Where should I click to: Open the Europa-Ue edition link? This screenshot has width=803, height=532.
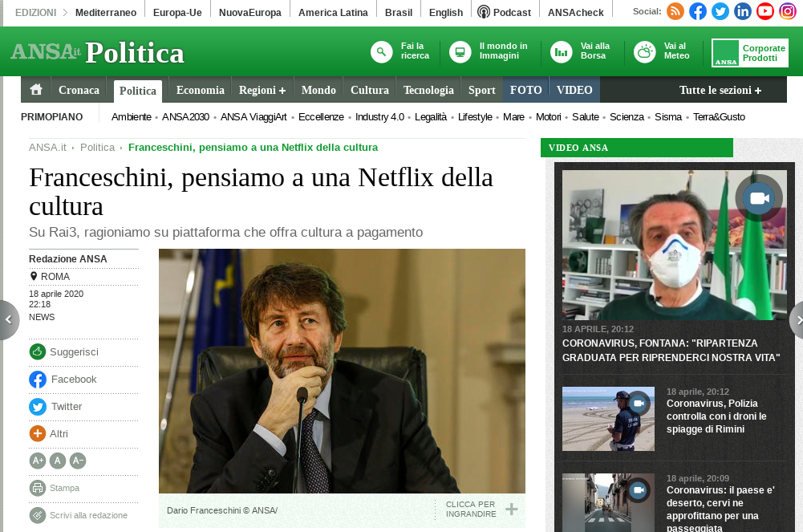tap(177, 12)
